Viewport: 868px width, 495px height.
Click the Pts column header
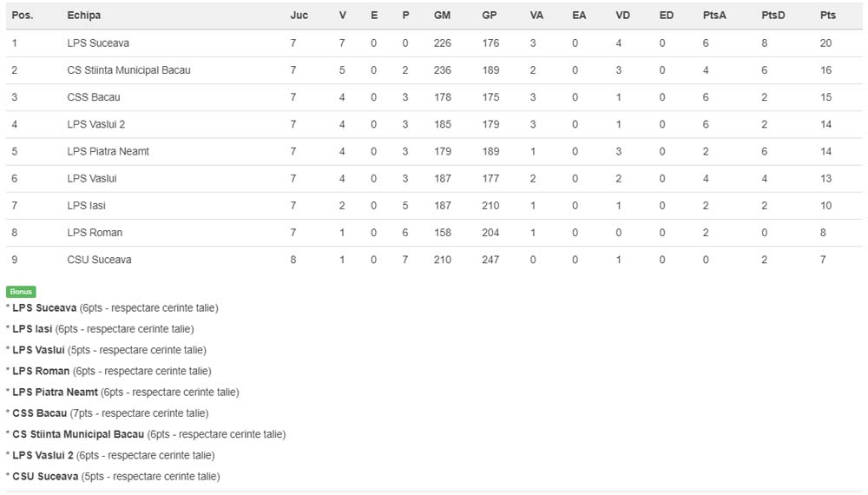pyautogui.click(x=828, y=16)
